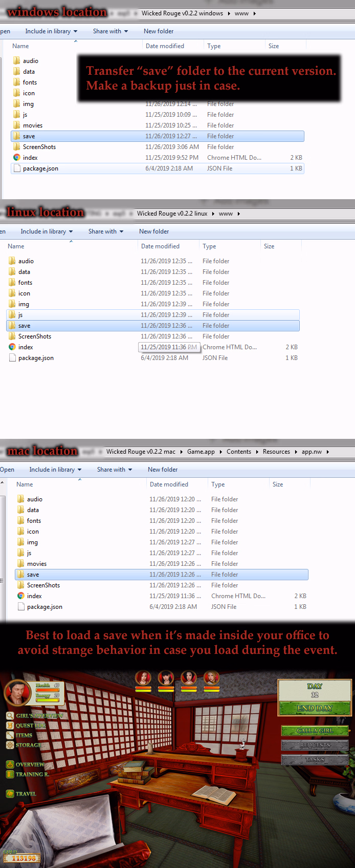Open the Storage gear icon

point(10,745)
